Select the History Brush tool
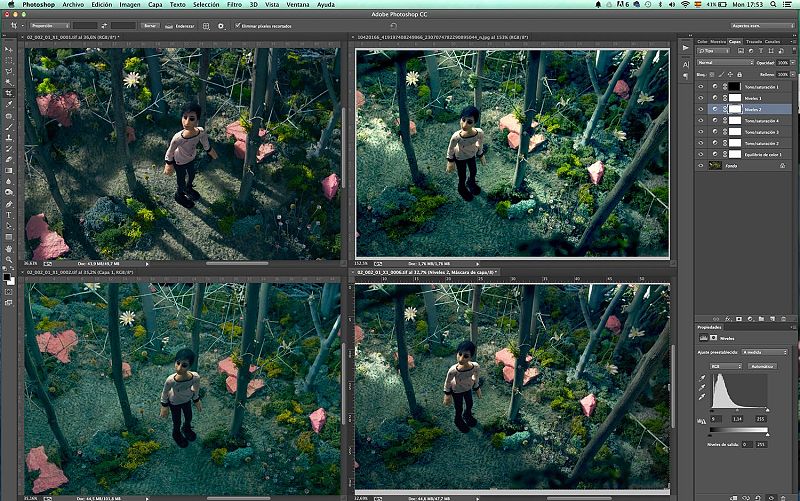This screenshot has width=800, height=501. tap(9, 148)
